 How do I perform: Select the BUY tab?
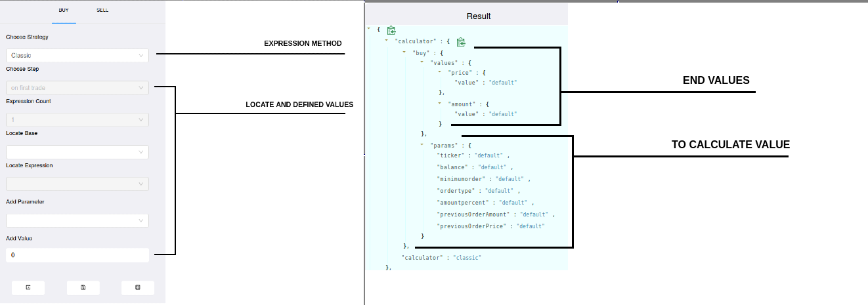coord(64,10)
